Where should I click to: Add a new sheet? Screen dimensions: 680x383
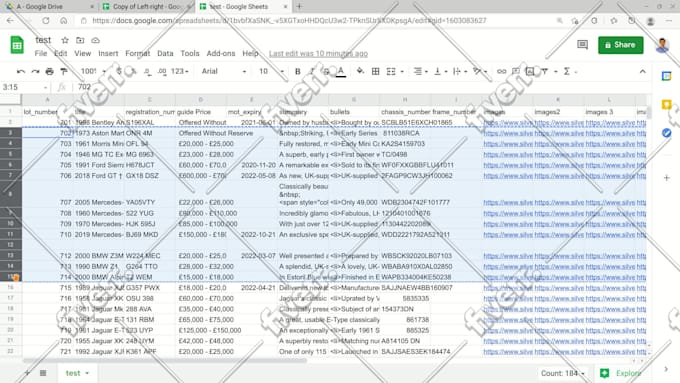[27, 373]
